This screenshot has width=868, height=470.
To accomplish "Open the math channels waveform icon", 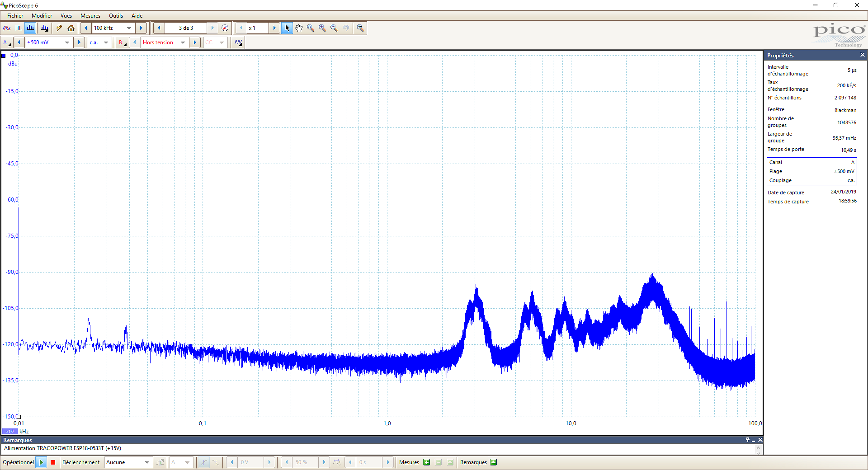I will coord(238,42).
